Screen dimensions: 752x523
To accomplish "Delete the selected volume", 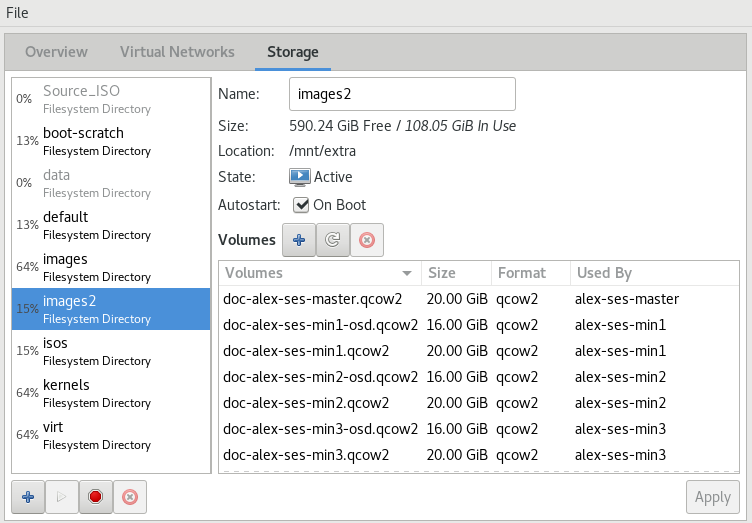I will (x=366, y=240).
